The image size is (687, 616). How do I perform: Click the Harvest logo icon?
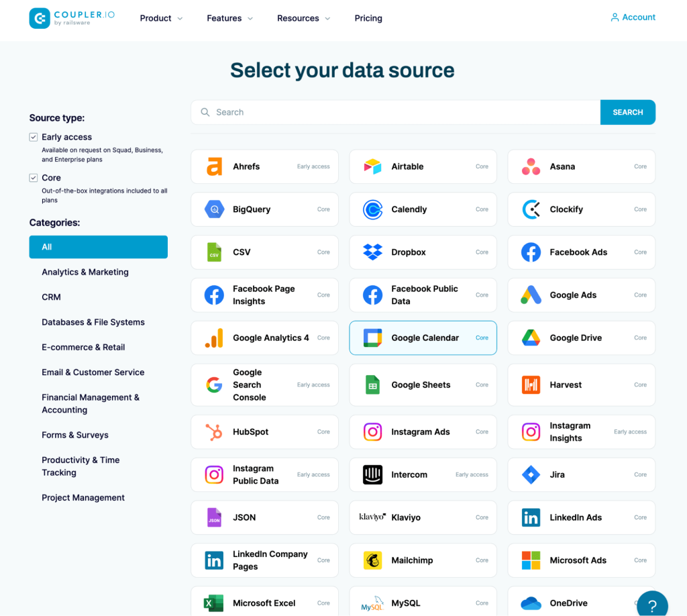coord(531,384)
